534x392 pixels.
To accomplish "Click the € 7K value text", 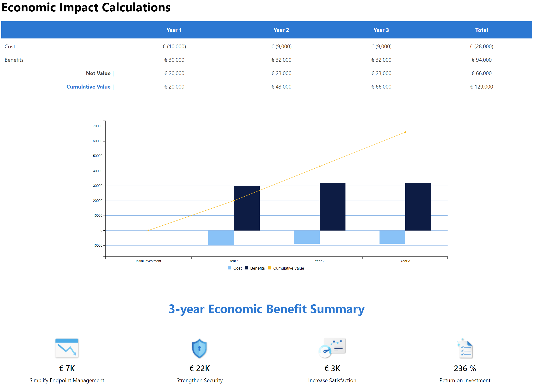I will [67, 368].
